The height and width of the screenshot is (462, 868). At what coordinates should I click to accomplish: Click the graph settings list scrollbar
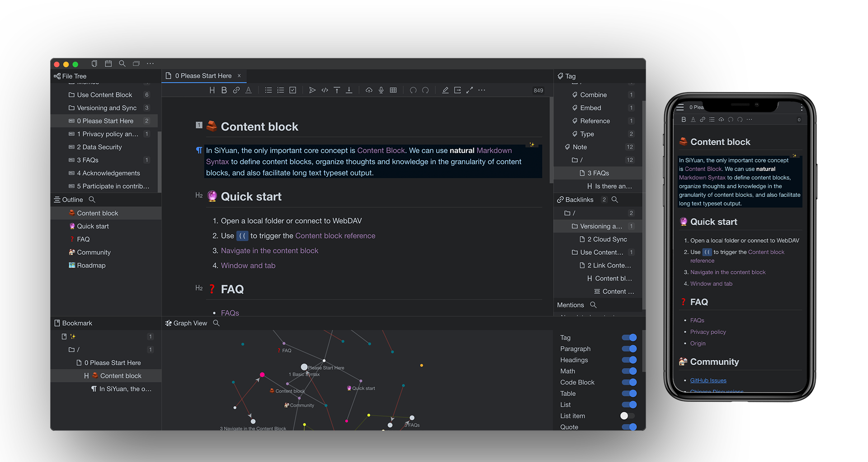(x=644, y=351)
